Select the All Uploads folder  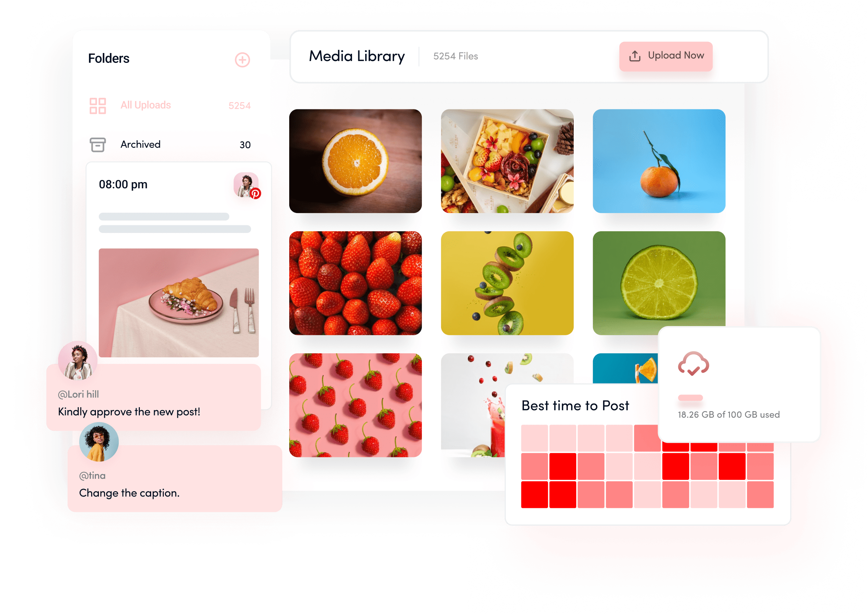coord(146,104)
